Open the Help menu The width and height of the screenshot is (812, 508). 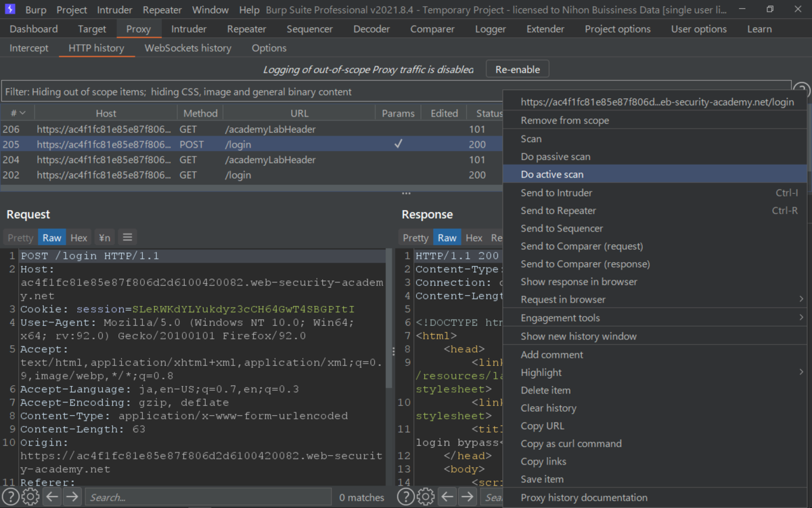tap(249, 10)
